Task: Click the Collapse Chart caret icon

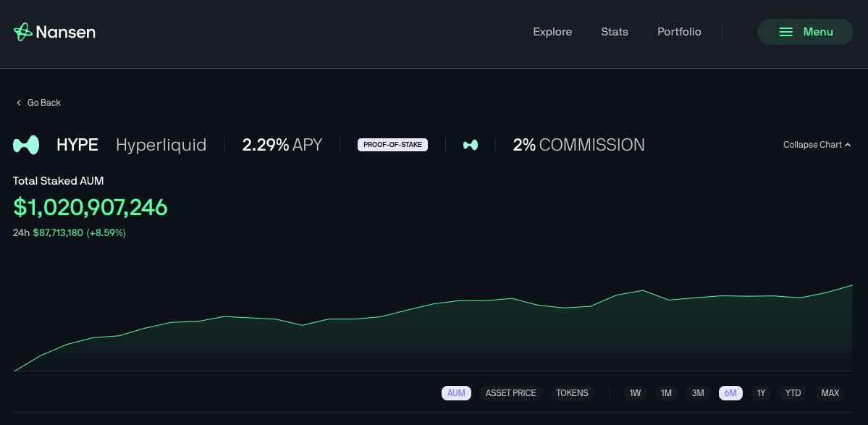Action: [x=848, y=145]
